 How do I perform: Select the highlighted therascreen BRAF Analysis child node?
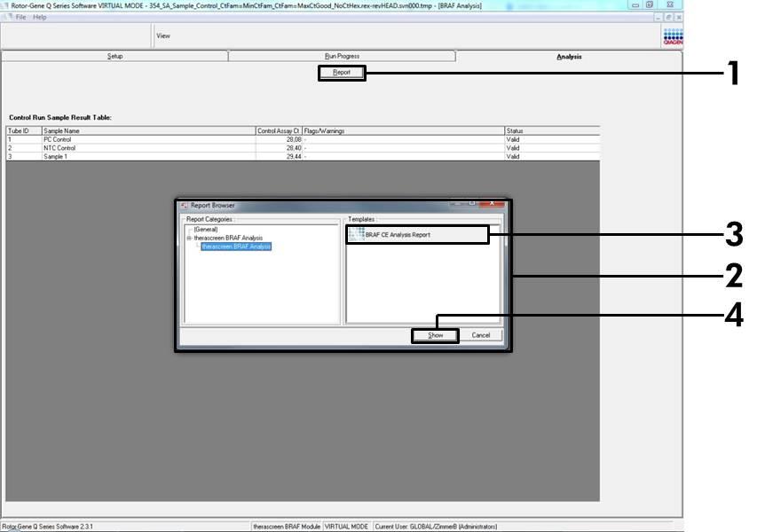tap(237, 246)
